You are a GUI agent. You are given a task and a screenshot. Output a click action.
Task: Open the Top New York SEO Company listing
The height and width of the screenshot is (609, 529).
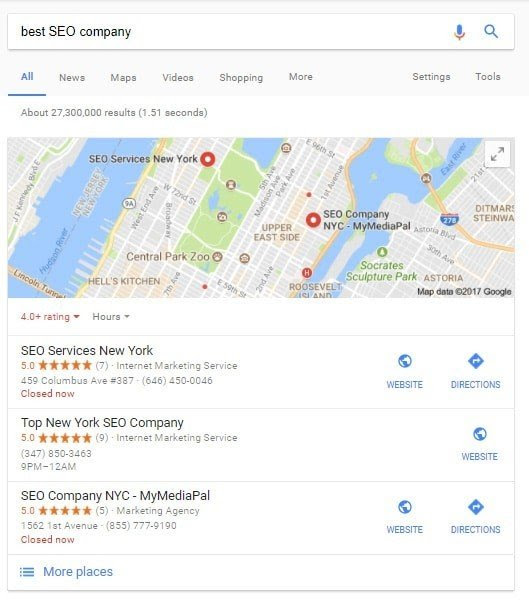point(102,423)
